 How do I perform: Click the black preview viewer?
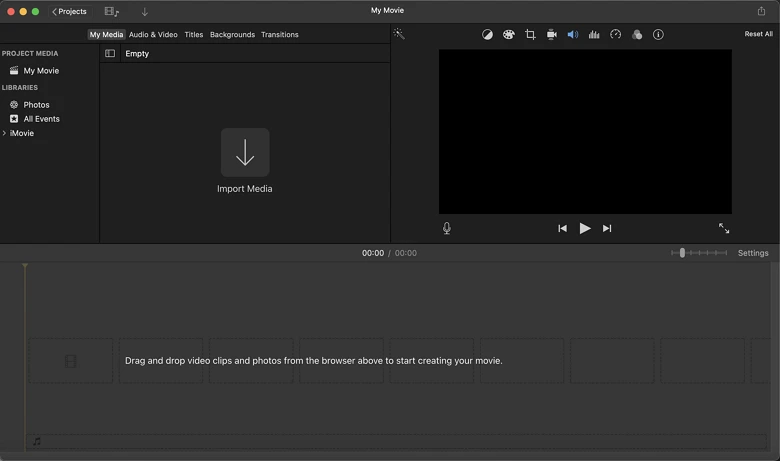click(x=585, y=131)
